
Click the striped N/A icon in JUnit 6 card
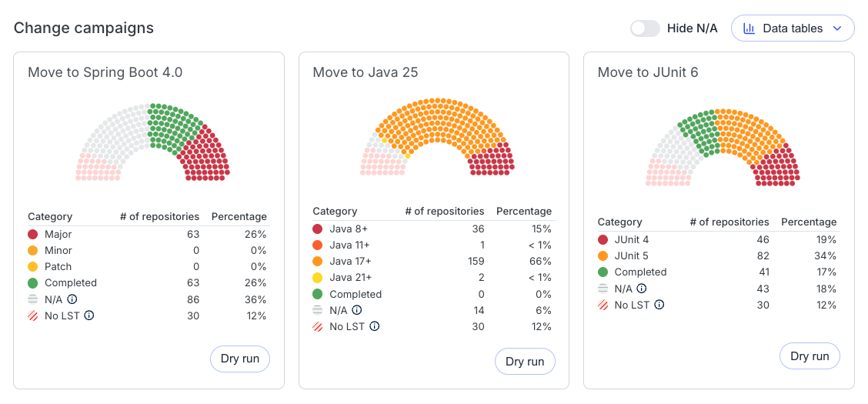click(x=603, y=289)
